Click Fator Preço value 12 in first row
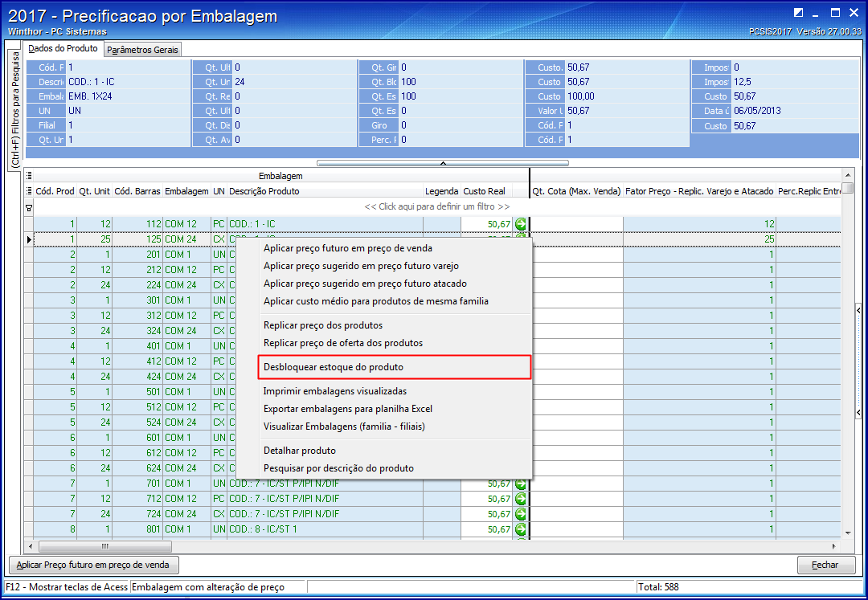 (x=699, y=224)
